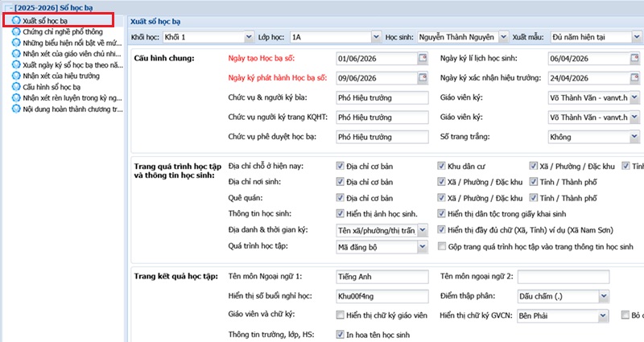Viewport: 644px width, 342px height.
Task: Click the empty Tên môn ngoại ngữ 2 field
Action: 563,277
